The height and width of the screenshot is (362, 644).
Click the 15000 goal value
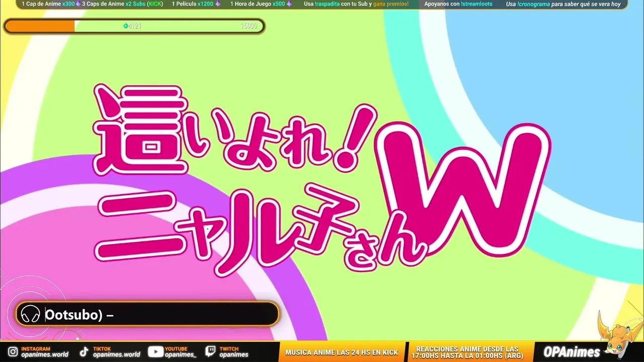point(249,26)
